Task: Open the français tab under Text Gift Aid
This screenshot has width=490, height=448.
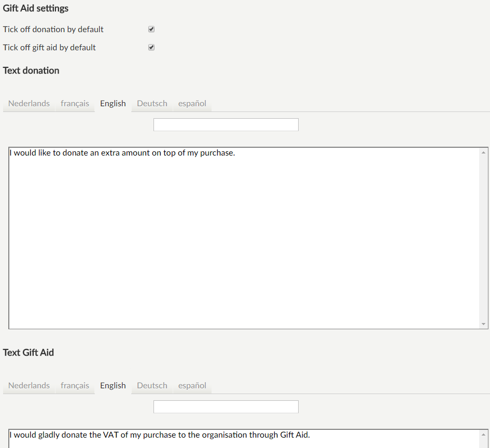Action: [75, 385]
